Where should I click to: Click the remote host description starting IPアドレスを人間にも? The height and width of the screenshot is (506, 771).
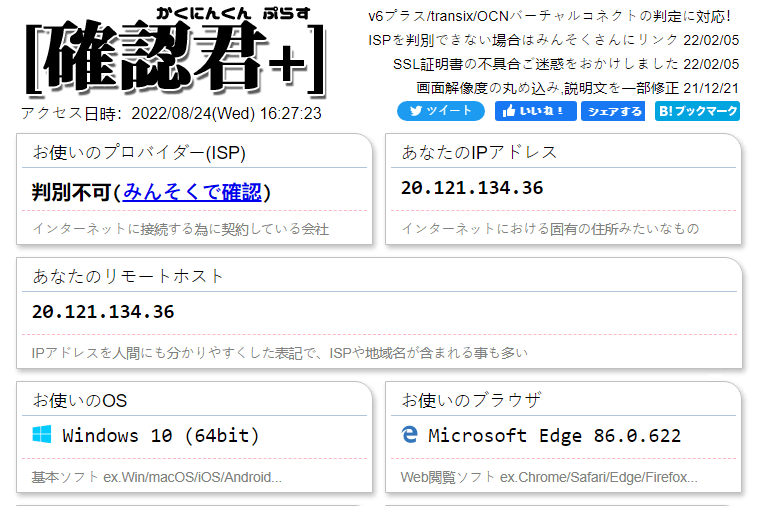279,353
